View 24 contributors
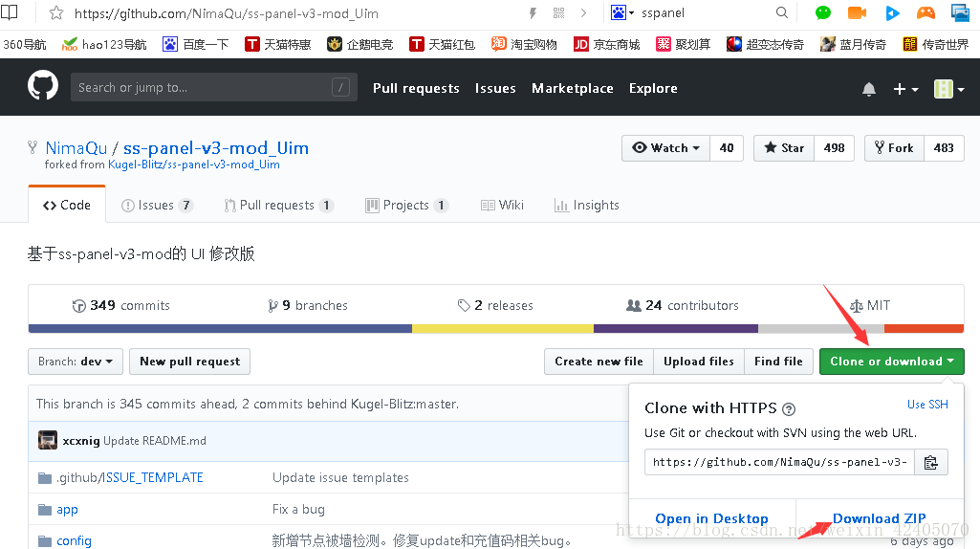The width and height of the screenshot is (980, 549). pyautogui.click(x=683, y=305)
